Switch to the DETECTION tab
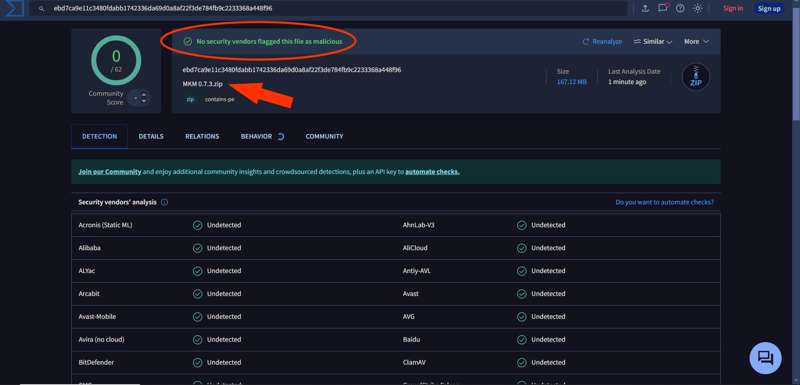The width and height of the screenshot is (800, 385). tap(99, 137)
